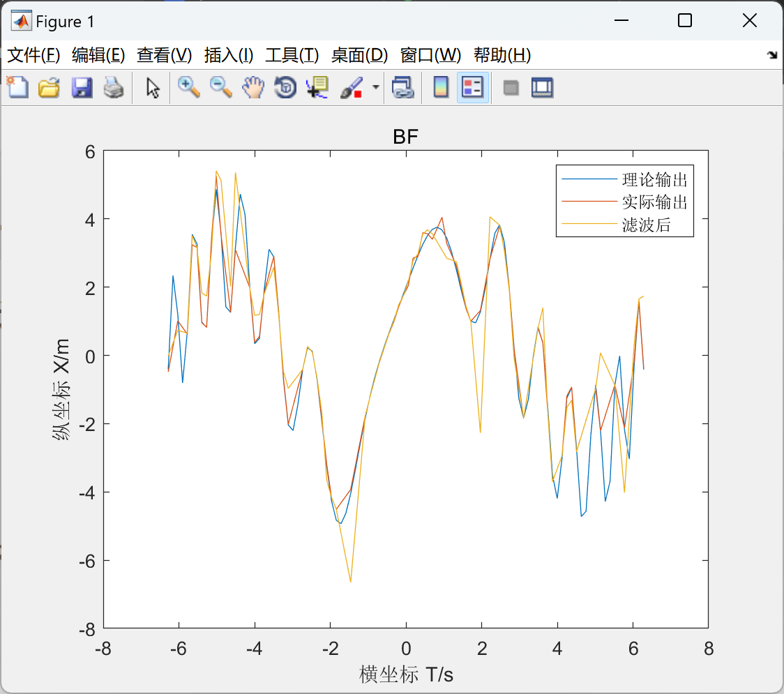Open the 文件(F) menu
The width and height of the screenshot is (784, 694).
tap(33, 55)
